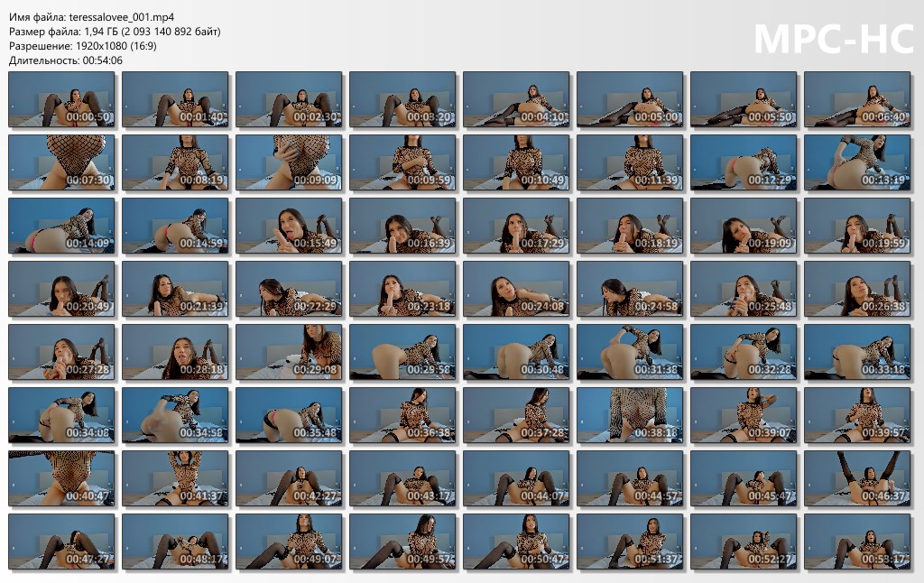Select the thumbnail stamped 00:28:18

click(175, 352)
